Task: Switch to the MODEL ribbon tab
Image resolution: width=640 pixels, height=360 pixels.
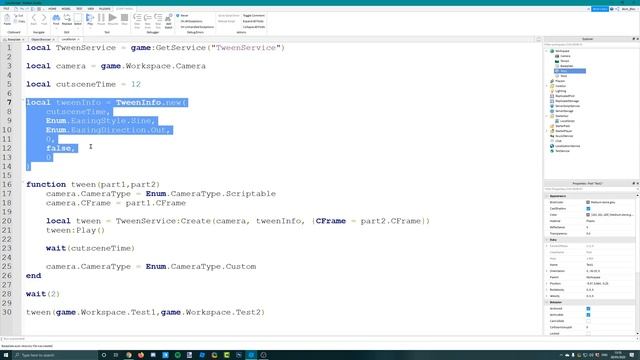Action: (x=66, y=9)
